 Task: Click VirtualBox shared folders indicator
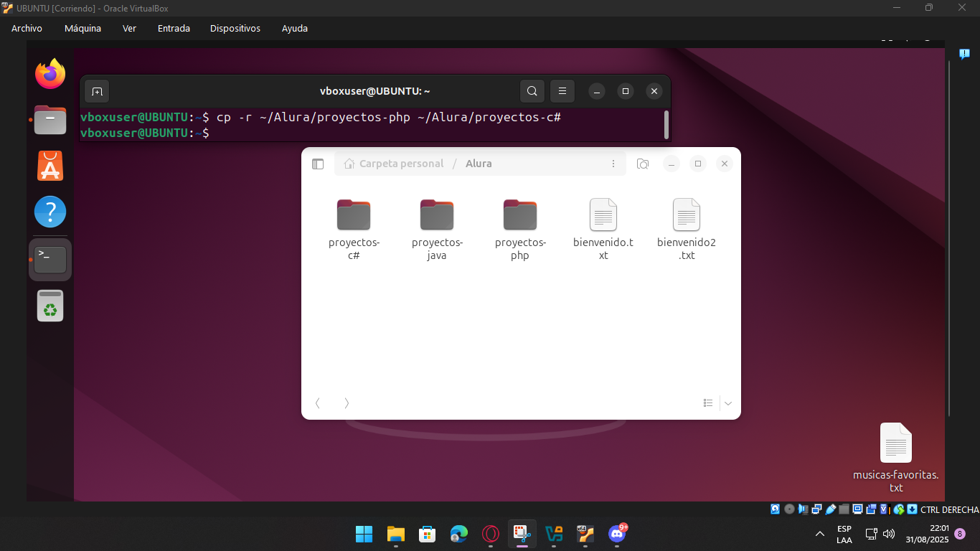click(x=844, y=509)
